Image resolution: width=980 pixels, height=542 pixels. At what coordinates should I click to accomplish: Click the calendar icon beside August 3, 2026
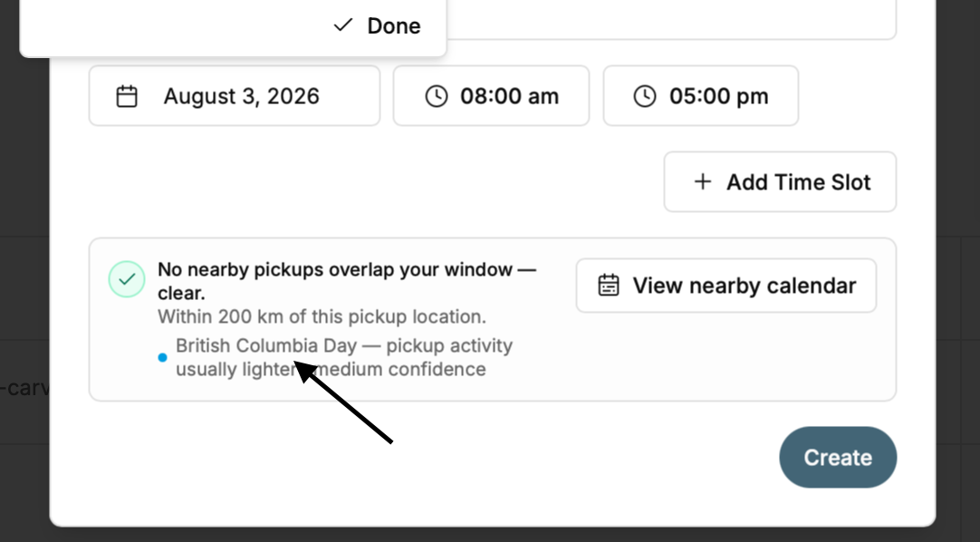127,96
